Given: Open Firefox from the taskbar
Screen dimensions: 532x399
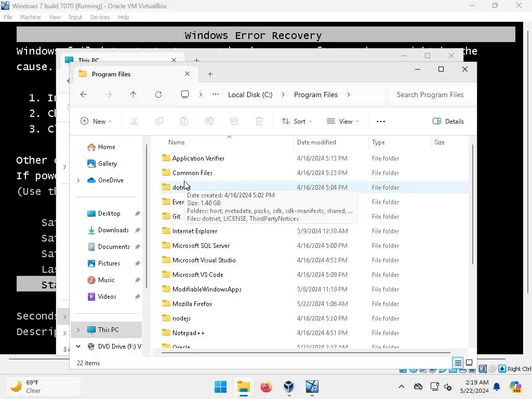Looking at the screenshot, I should click(267, 387).
